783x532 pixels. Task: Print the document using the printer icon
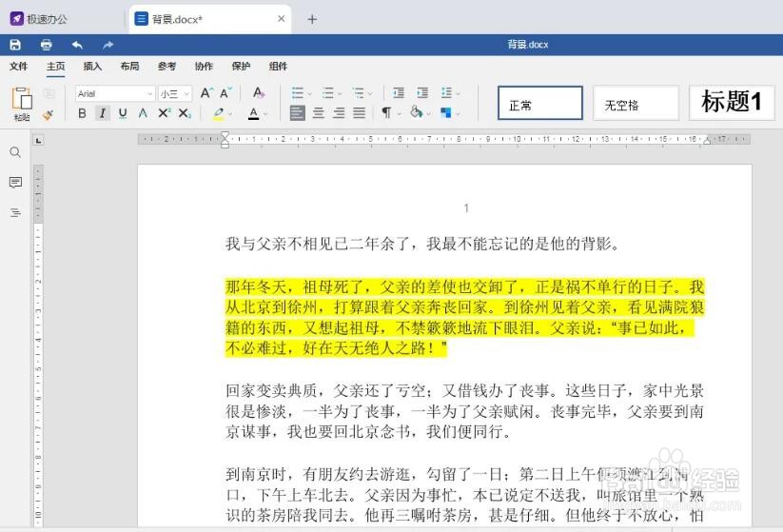(46, 45)
